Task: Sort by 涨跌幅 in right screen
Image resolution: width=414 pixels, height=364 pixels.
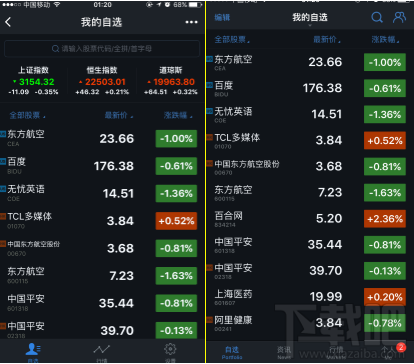Action: [x=385, y=40]
